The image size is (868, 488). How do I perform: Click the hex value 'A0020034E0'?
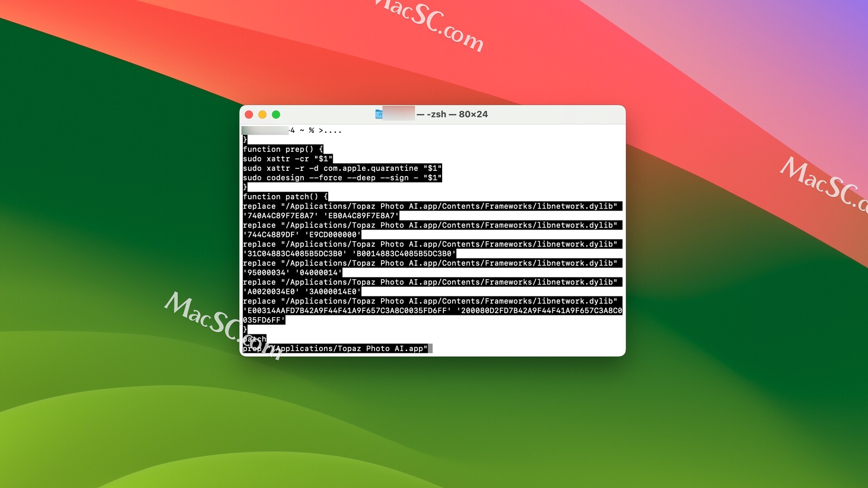click(271, 291)
